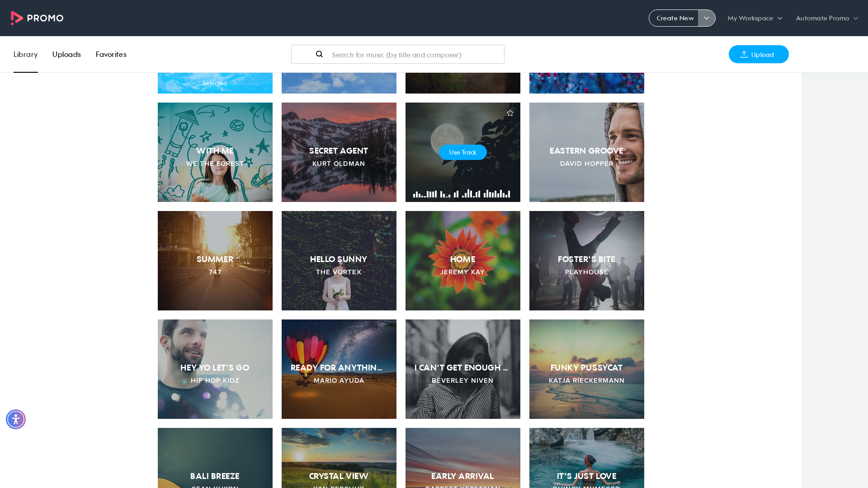Switch to the Favorites tab
Viewport: 868px width, 488px height.
pyautogui.click(x=111, y=54)
